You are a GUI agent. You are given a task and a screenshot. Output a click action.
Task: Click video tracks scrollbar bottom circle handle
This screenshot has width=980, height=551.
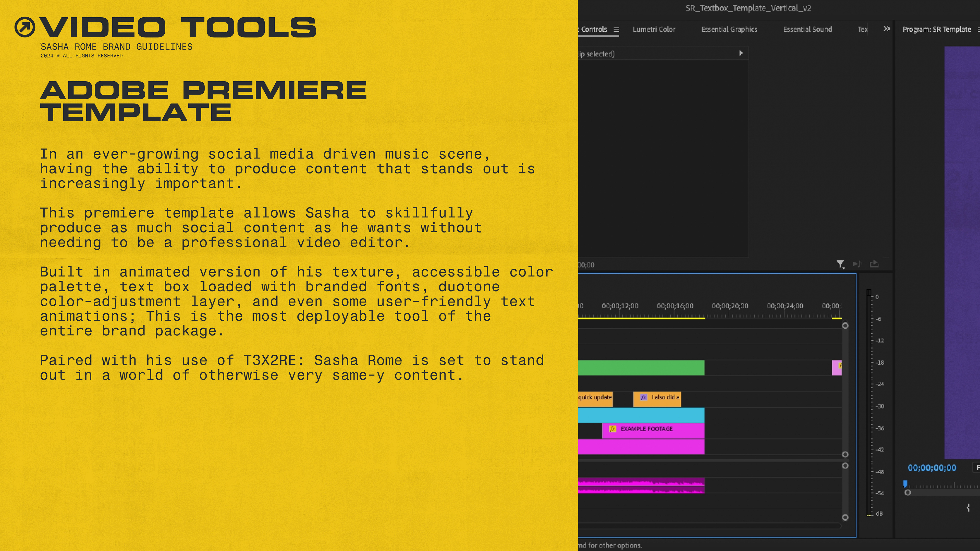pyautogui.click(x=845, y=455)
